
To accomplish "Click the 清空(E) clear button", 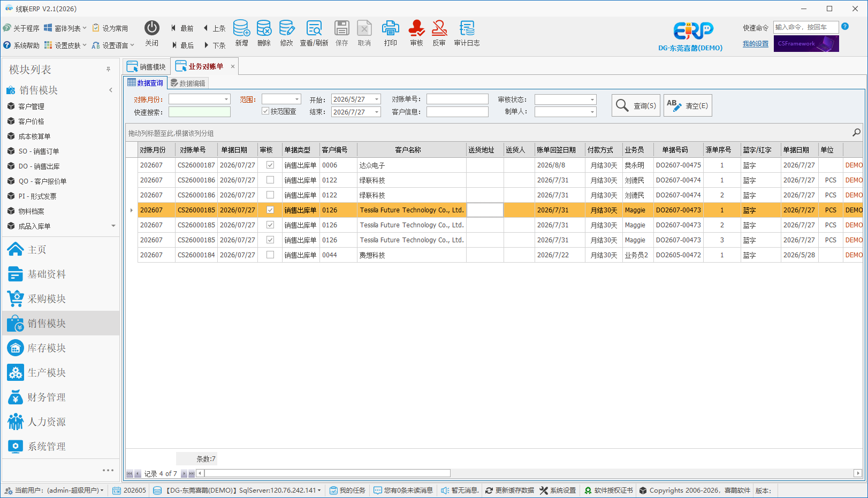I will point(688,105).
